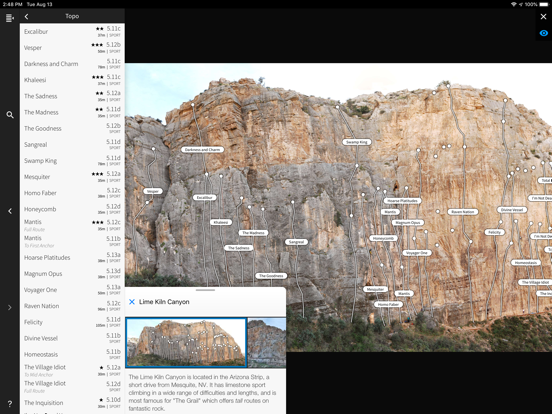
Task: Choose Khaleesi from route list
Action: 72,80
